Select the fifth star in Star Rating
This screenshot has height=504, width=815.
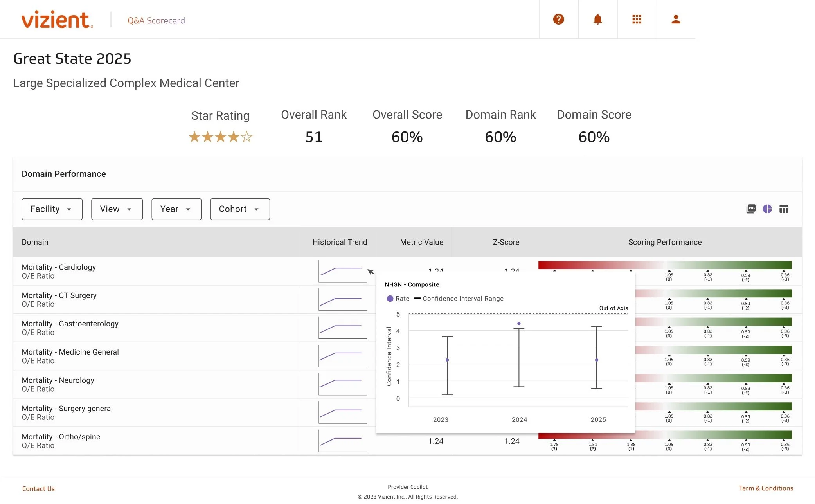pyautogui.click(x=247, y=137)
